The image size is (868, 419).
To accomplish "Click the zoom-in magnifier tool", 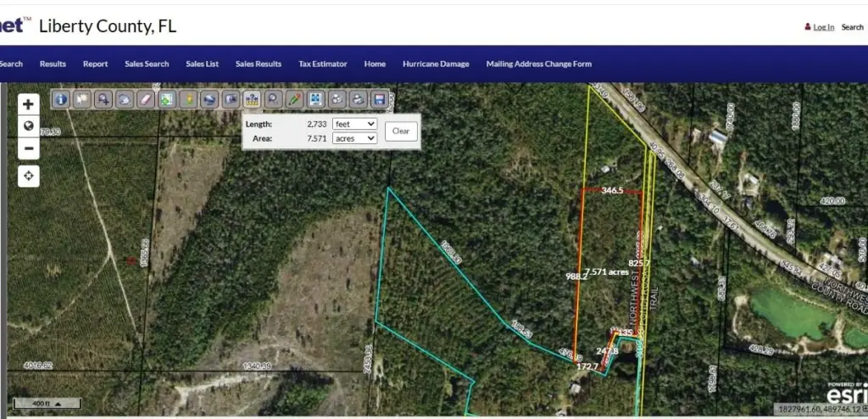I will (103, 99).
